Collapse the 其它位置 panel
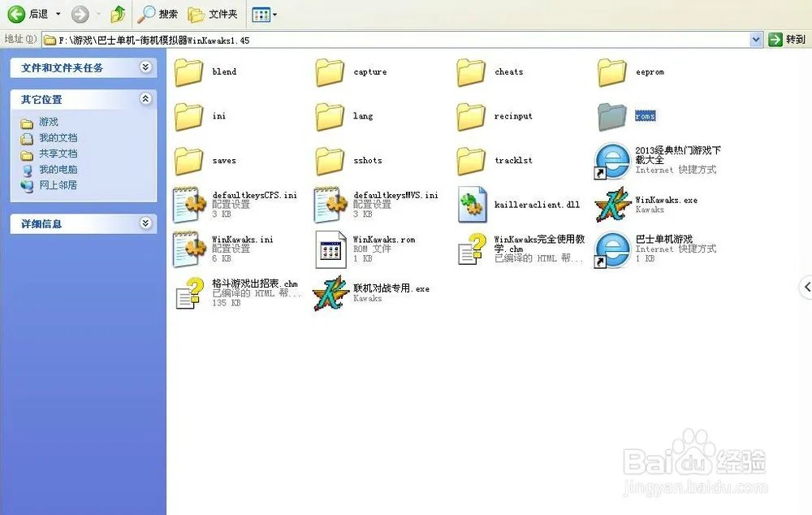This screenshot has width=812, height=515. tap(145, 98)
